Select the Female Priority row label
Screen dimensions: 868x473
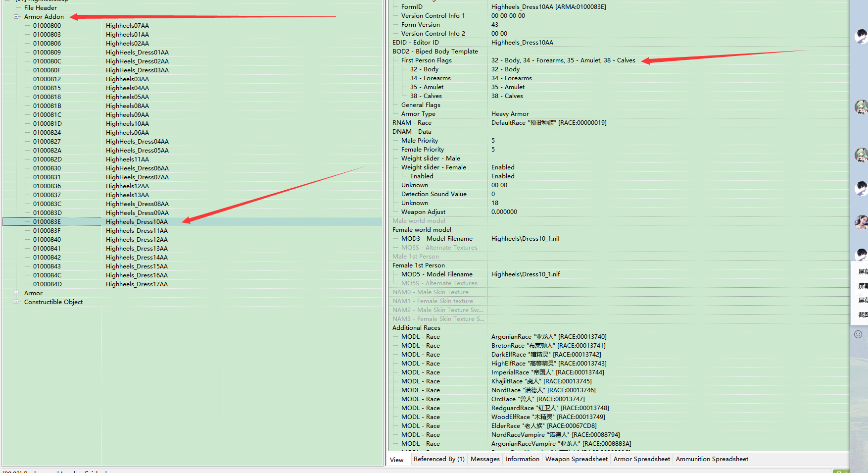click(423, 149)
